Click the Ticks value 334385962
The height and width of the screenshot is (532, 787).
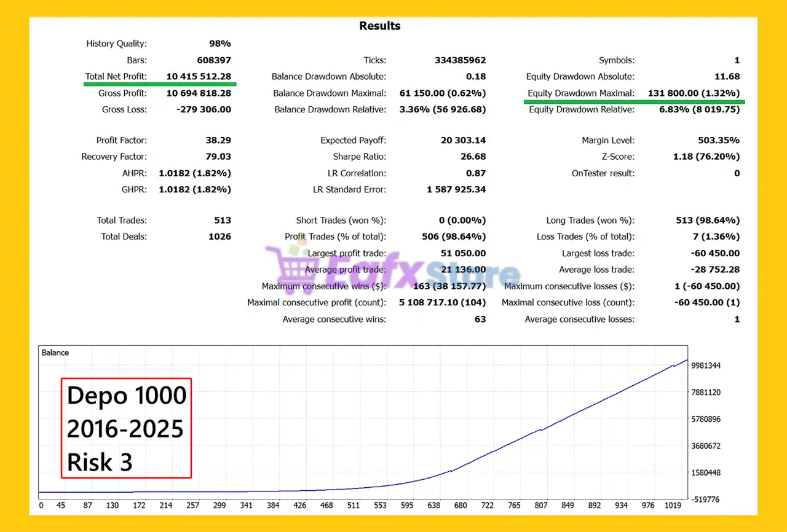pyautogui.click(x=460, y=60)
